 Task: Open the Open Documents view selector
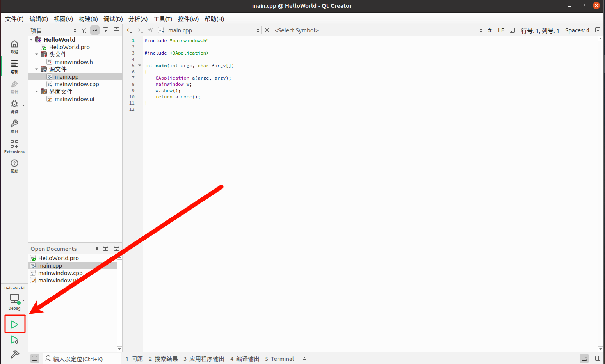(64, 249)
